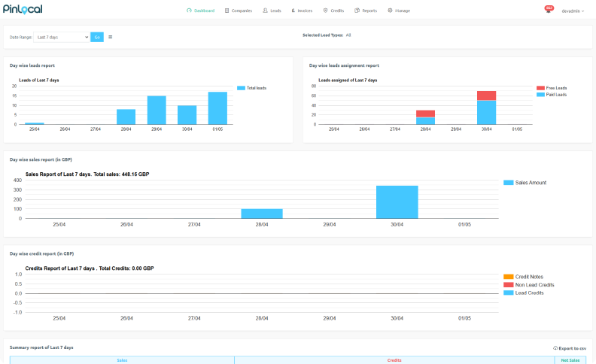Open the filter options hamburger icon
Viewport: 596px width, 364px height.
tap(111, 37)
